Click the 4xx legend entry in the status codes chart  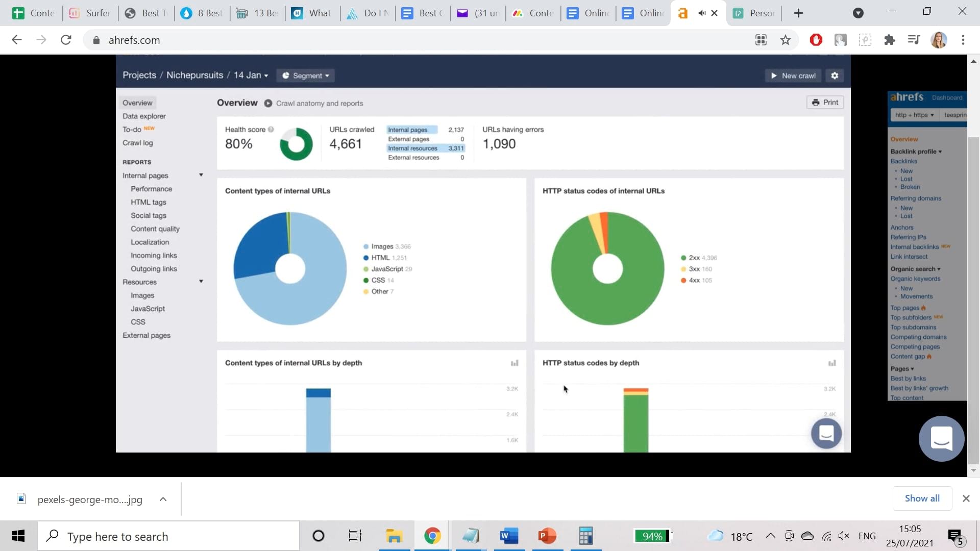coord(696,280)
